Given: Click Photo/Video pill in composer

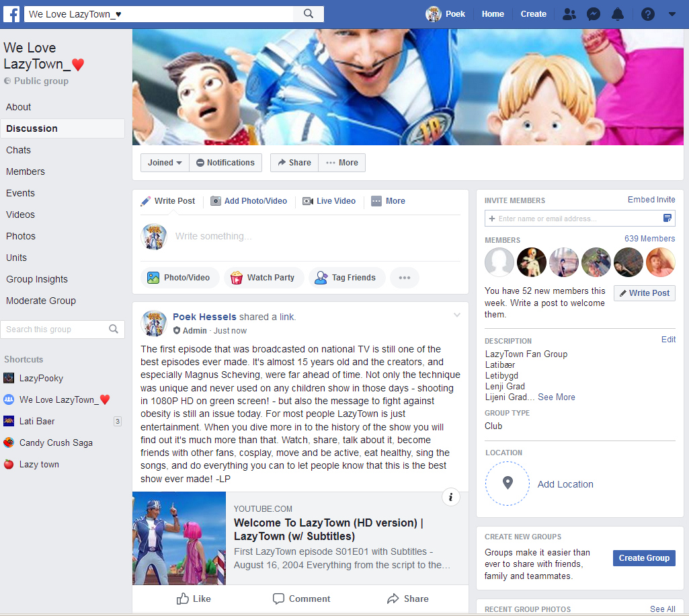Looking at the screenshot, I should point(179,278).
